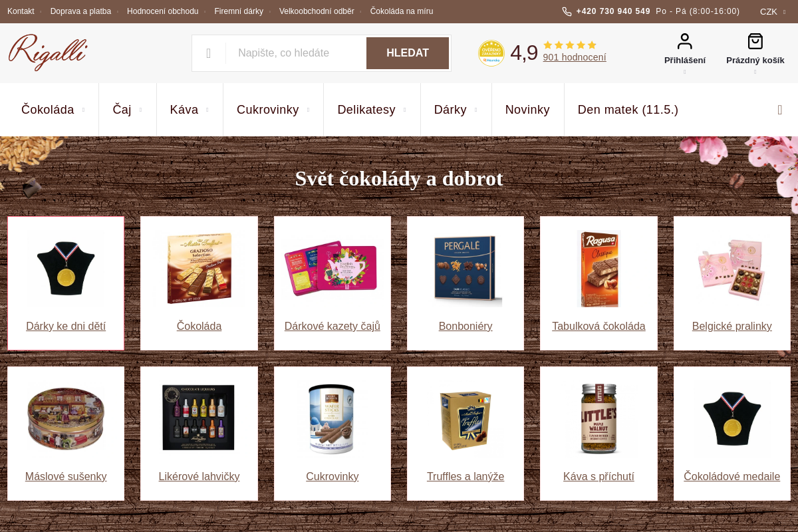Click the five-star rating icons
The image size is (798, 532).
point(570,45)
